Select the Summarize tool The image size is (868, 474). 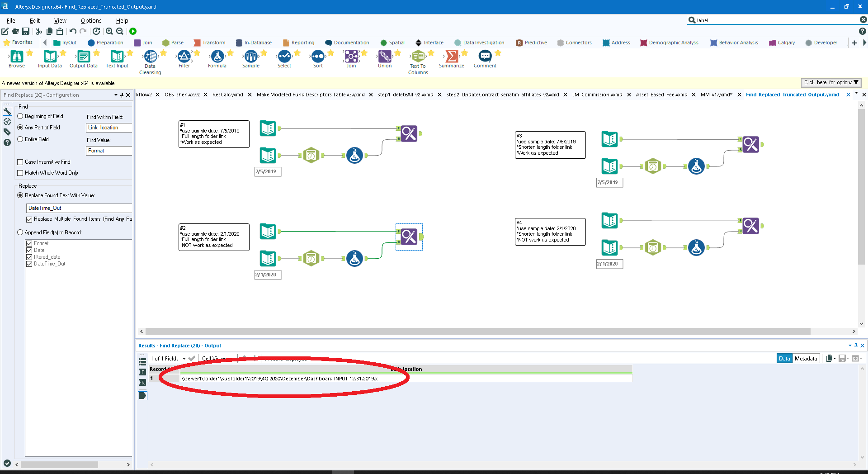pyautogui.click(x=452, y=57)
